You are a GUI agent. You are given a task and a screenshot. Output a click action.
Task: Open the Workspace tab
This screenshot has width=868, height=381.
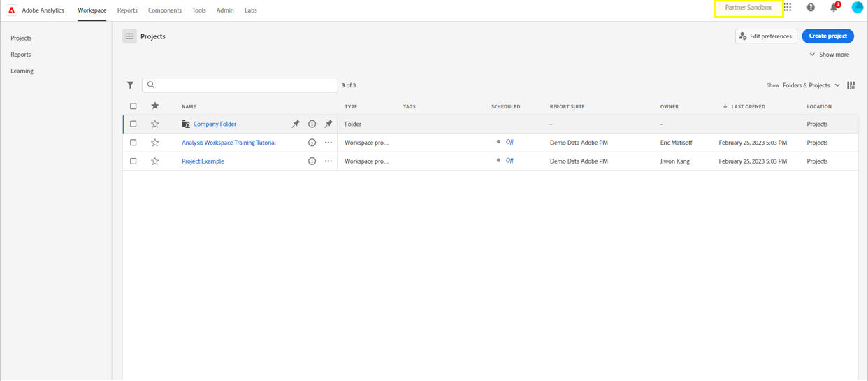pos(92,10)
